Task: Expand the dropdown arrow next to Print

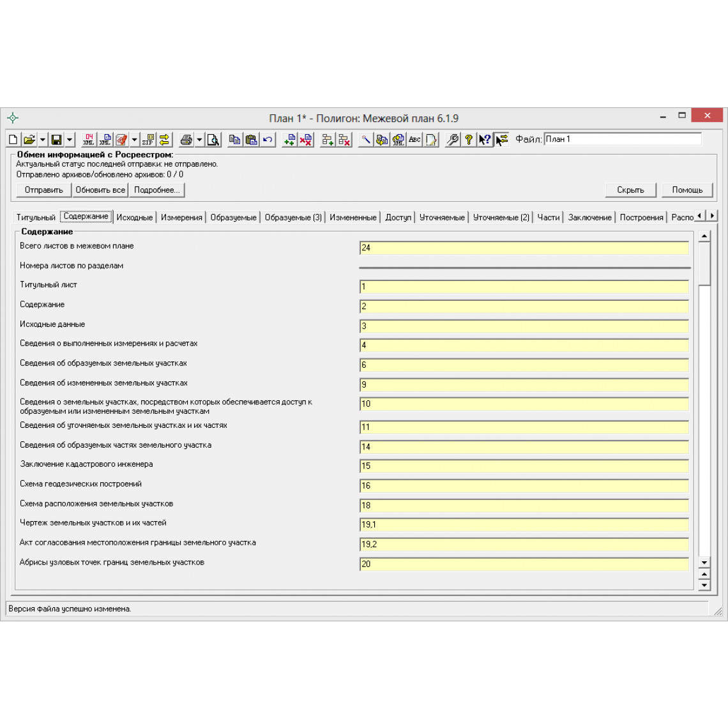Action: 200,139
